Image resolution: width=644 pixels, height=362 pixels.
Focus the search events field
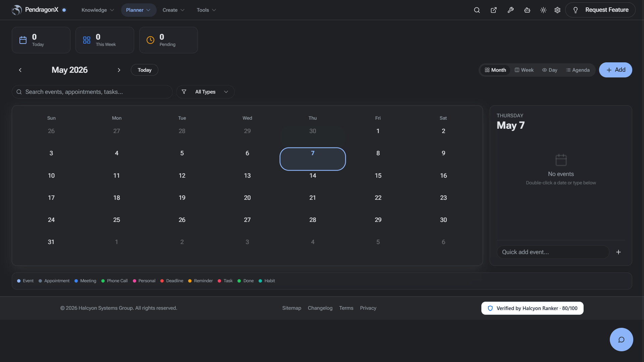pyautogui.click(x=92, y=92)
